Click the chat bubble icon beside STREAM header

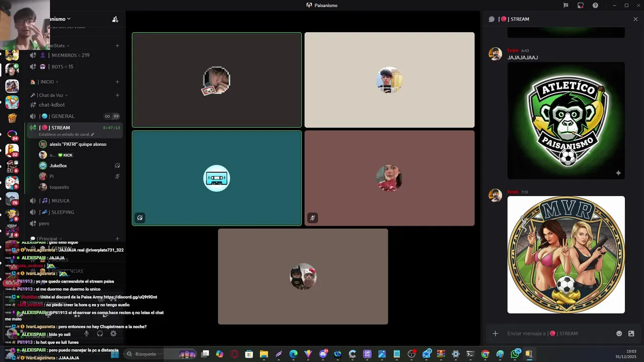tap(492, 19)
